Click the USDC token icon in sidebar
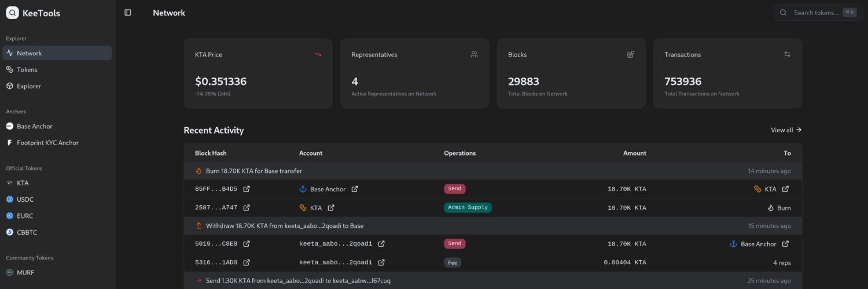The image size is (868, 289). tap(9, 199)
